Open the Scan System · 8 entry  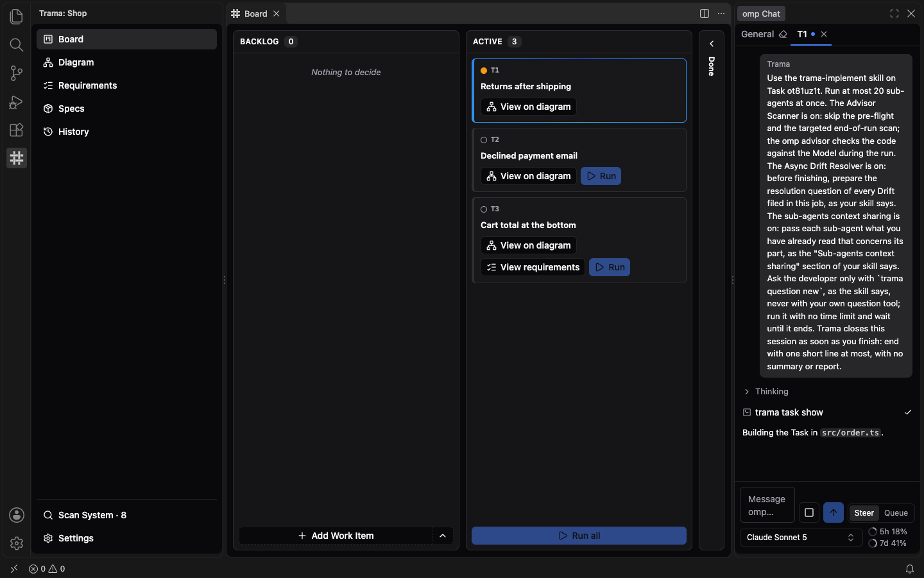pos(126,515)
